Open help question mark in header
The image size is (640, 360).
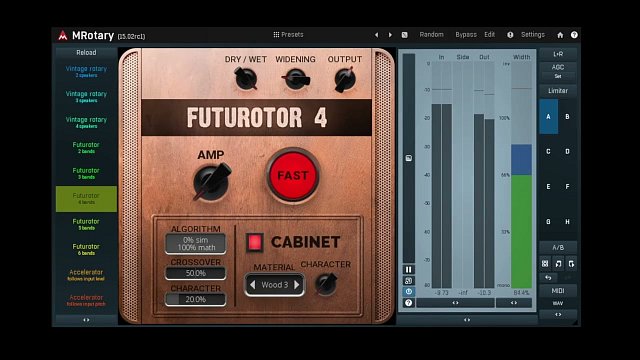point(574,35)
